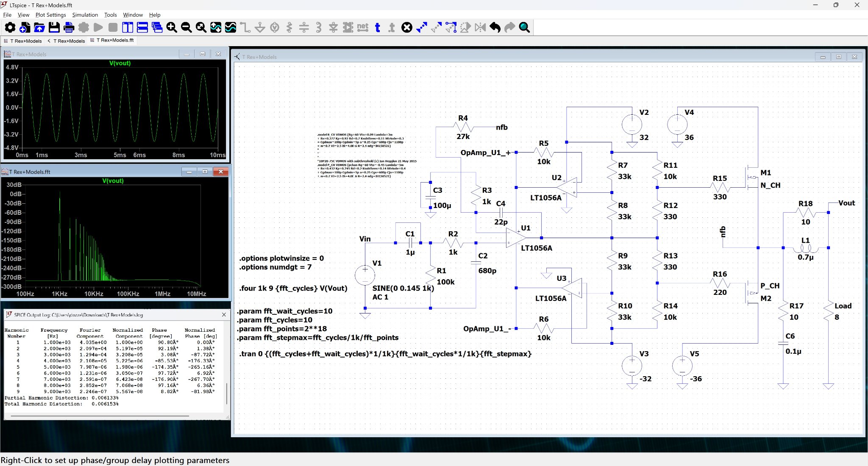Open the Help menu
This screenshot has height=466, width=868.
(155, 15)
